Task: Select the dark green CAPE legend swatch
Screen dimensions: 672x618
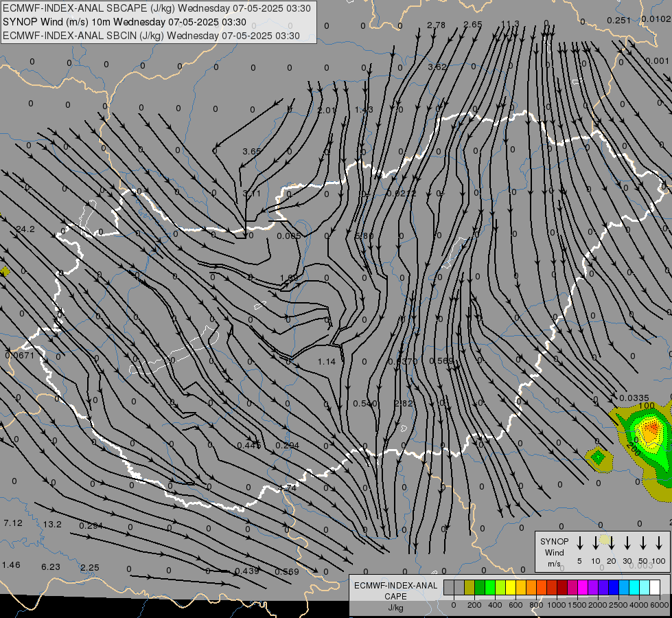Action: coord(480,588)
